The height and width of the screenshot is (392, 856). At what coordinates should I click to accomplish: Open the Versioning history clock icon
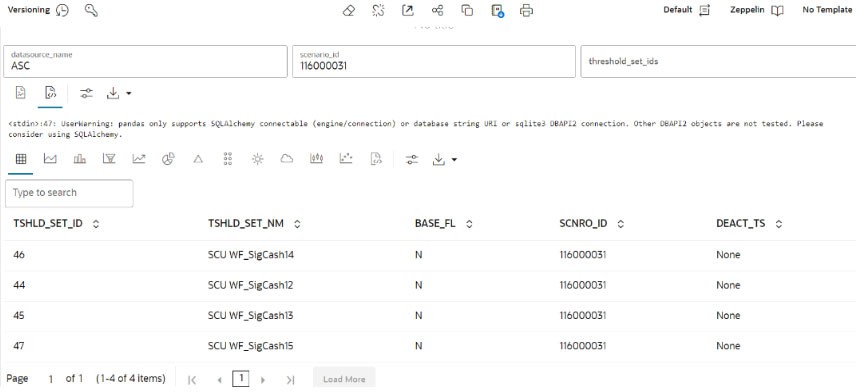point(62,10)
